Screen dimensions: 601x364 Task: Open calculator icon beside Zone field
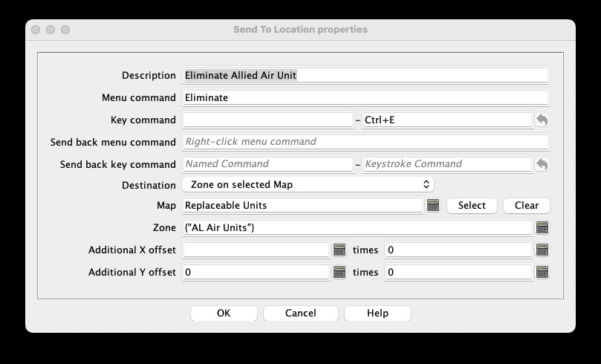click(x=542, y=228)
